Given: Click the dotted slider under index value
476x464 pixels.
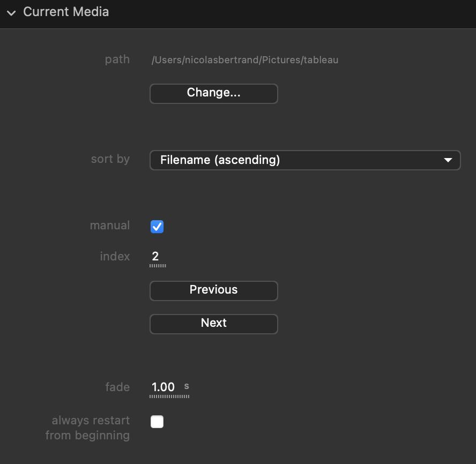Looking at the screenshot, I should tap(158, 266).
